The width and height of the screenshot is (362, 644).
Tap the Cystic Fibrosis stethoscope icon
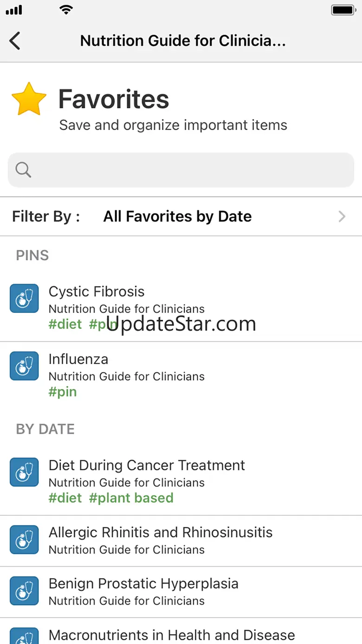pos(24,299)
